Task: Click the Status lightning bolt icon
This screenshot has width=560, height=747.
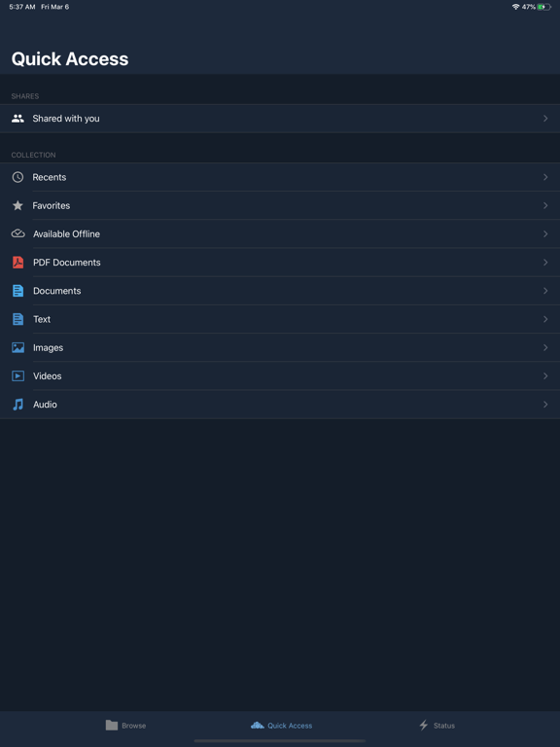Action: click(423, 725)
